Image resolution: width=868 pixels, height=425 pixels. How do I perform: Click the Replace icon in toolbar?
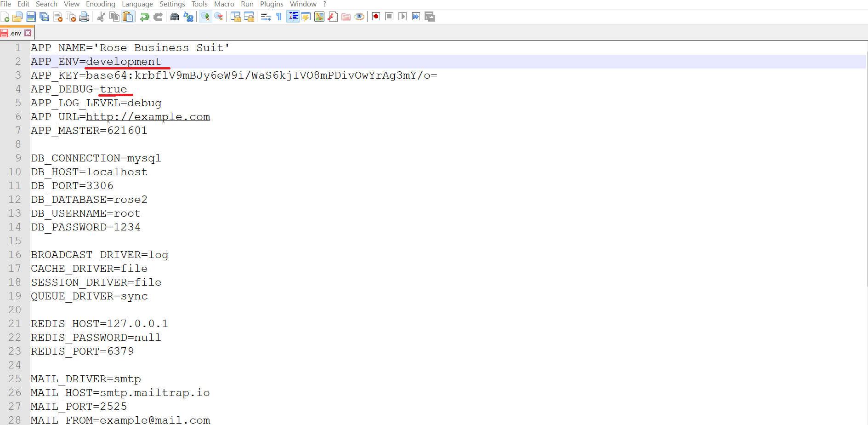[188, 17]
